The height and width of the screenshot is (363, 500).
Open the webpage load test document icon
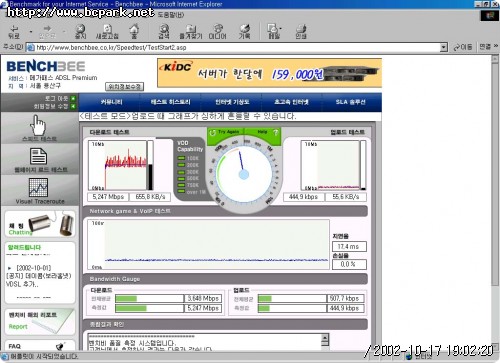pos(38,156)
